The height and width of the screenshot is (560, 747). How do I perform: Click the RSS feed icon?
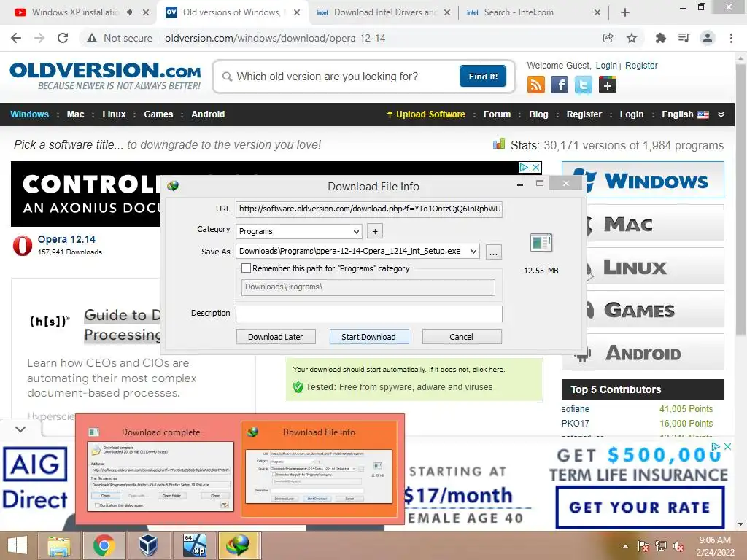pyautogui.click(x=536, y=85)
